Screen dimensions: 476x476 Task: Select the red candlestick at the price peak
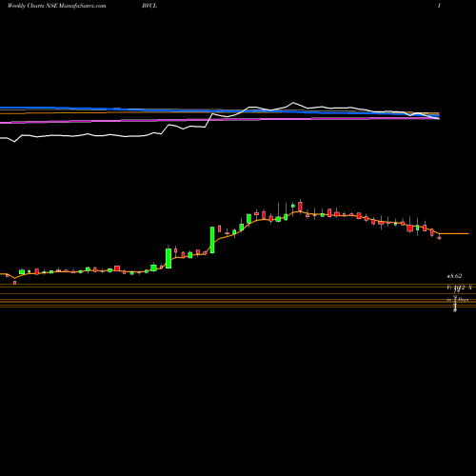tap(300, 207)
